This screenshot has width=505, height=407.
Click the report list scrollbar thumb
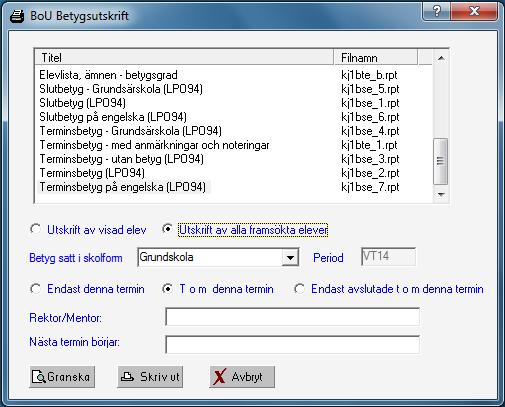[x=440, y=161]
